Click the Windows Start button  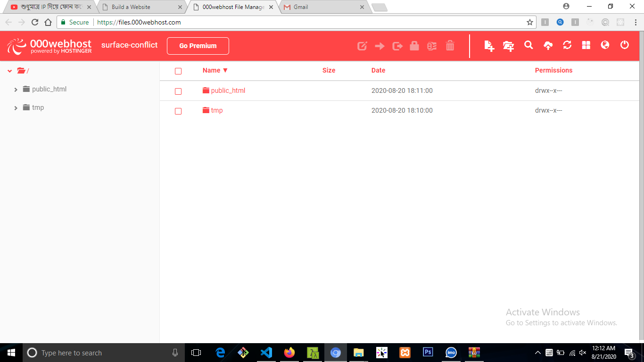point(11,353)
